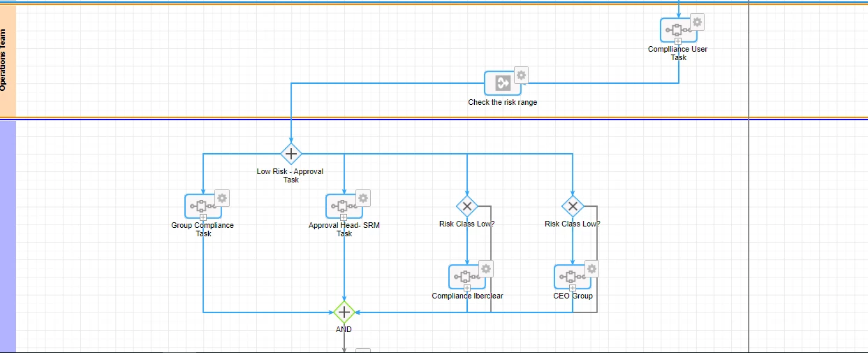Screen dimensions: 868x353
Task: Open gear settings on Group Compliance Task
Action: point(222,198)
